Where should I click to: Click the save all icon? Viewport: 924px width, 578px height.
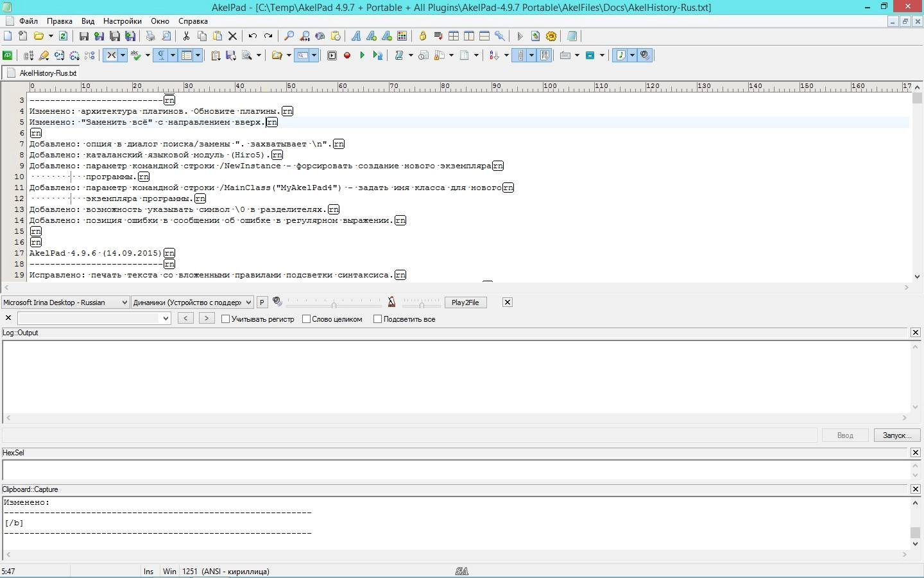[115, 36]
